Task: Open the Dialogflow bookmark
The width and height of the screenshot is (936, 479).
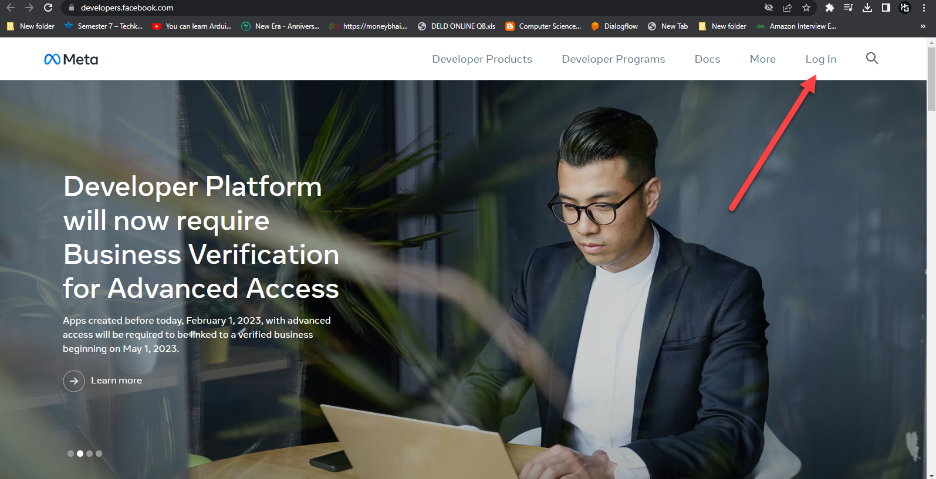Action: (614, 26)
